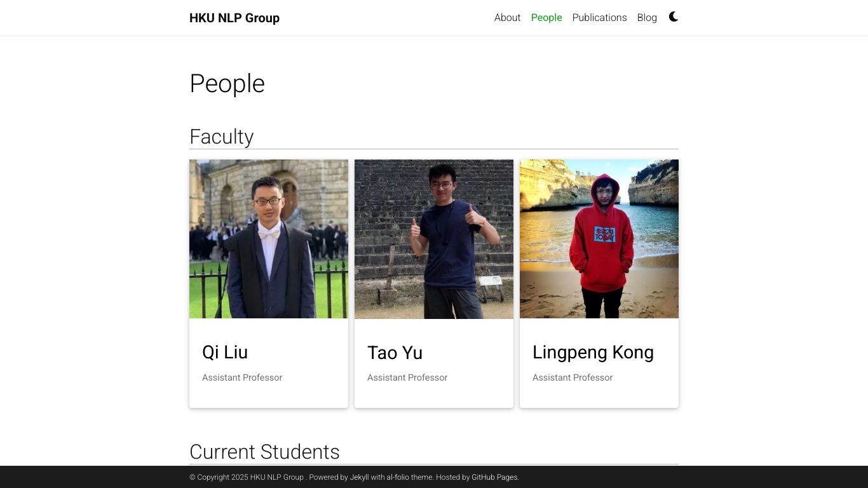Image resolution: width=868 pixels, height=488 pixels.
Task: Go to the Publications page
Action: pos(599,18)
